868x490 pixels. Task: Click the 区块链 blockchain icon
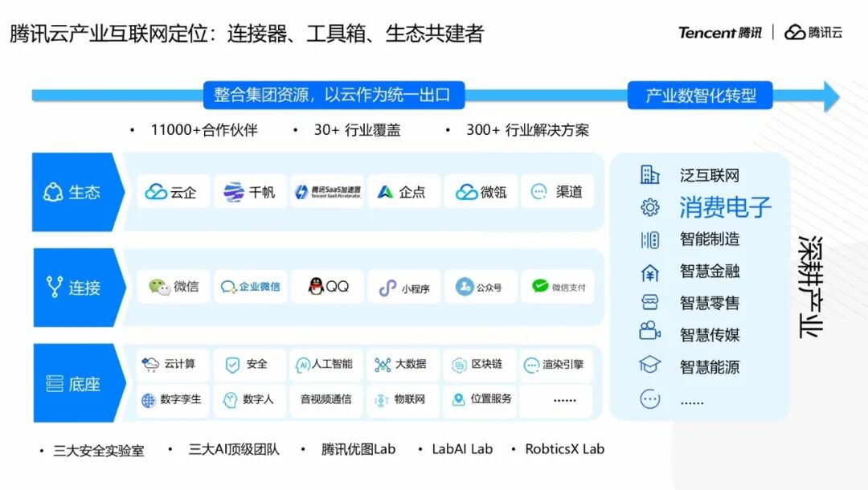[x=459, y=365]
